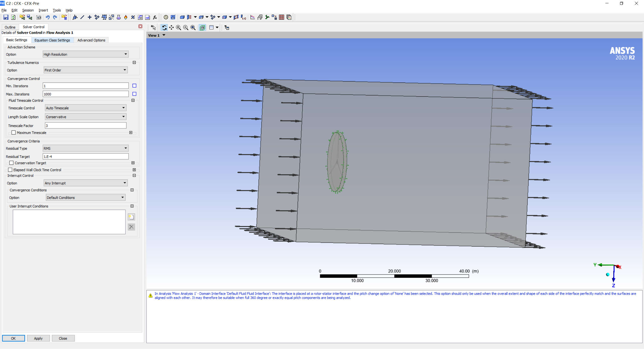Click the Refresh icon next to Save

(13, 17)
